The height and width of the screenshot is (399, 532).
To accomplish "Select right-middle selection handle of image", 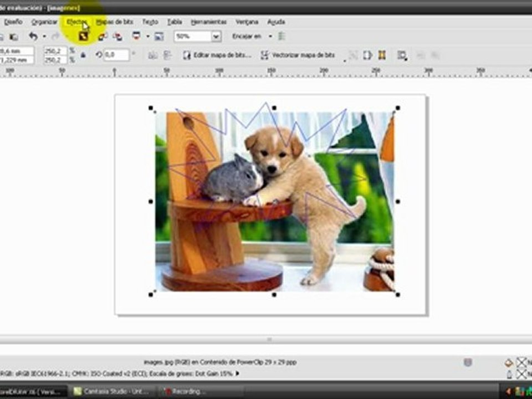I will pyautogui.click(x=398, y=202).
